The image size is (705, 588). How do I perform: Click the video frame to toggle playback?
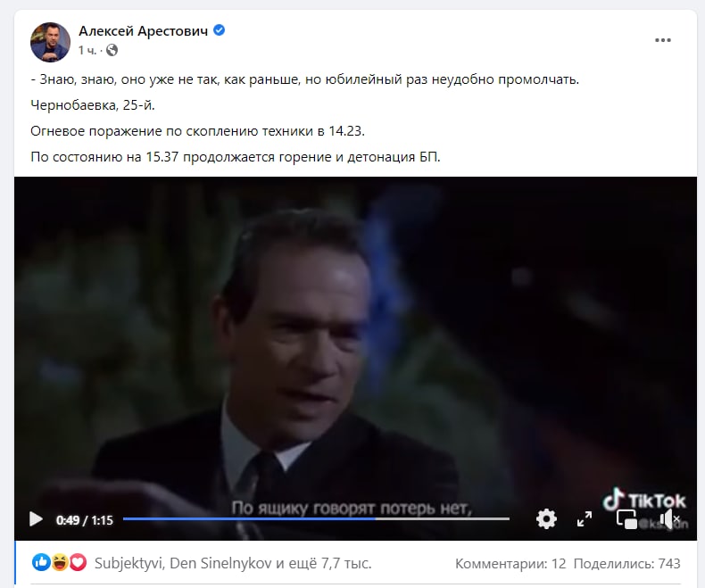click(x=355, y=337)
